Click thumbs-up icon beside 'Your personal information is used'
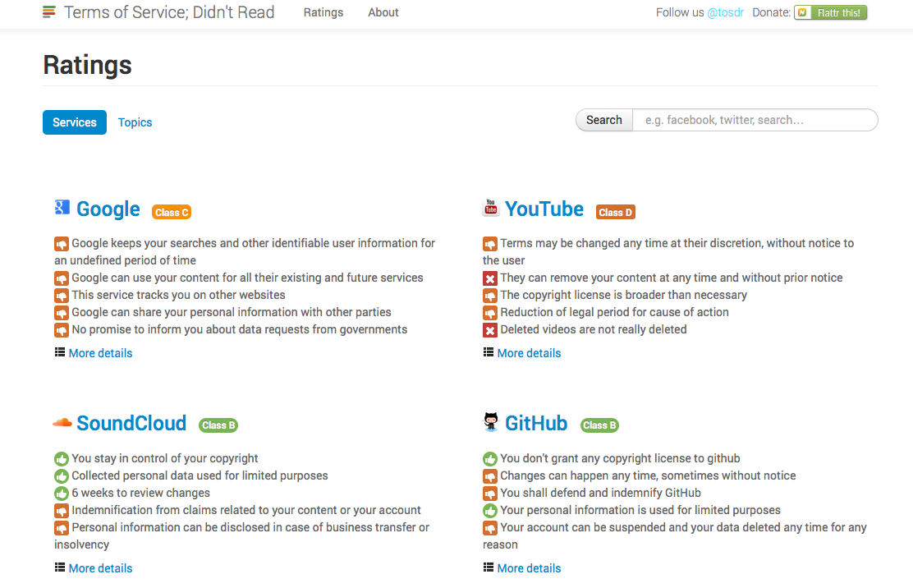 489,511
